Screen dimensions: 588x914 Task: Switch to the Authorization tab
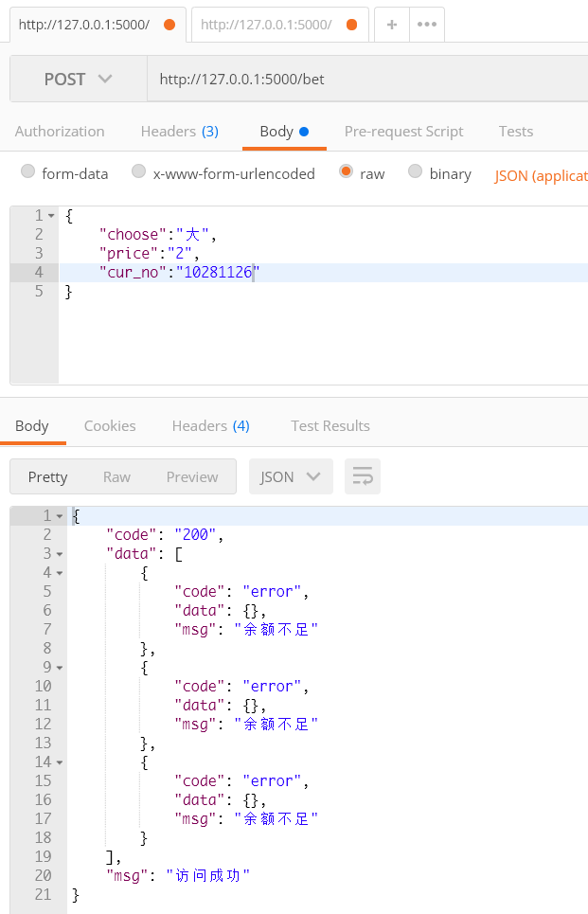[60, 132]
